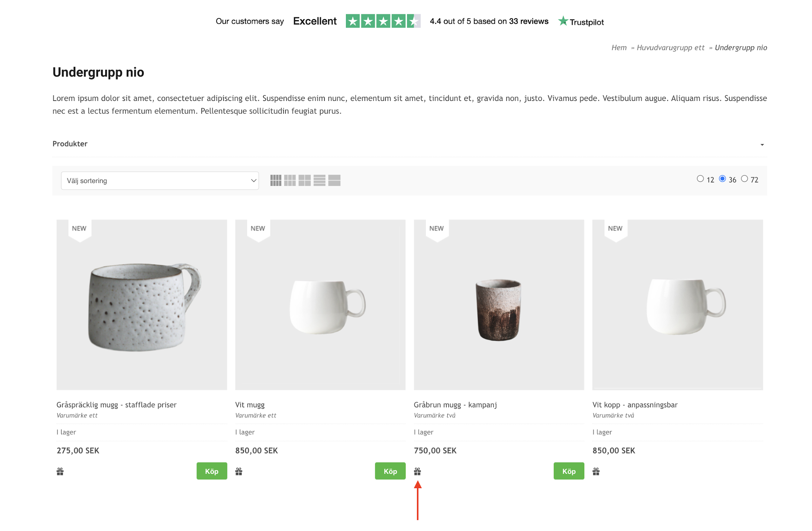Image resolution: width=812 pixels, height=531 pixels.
Task: Collapse the Produkter section arrow
Action: point(762,145)
